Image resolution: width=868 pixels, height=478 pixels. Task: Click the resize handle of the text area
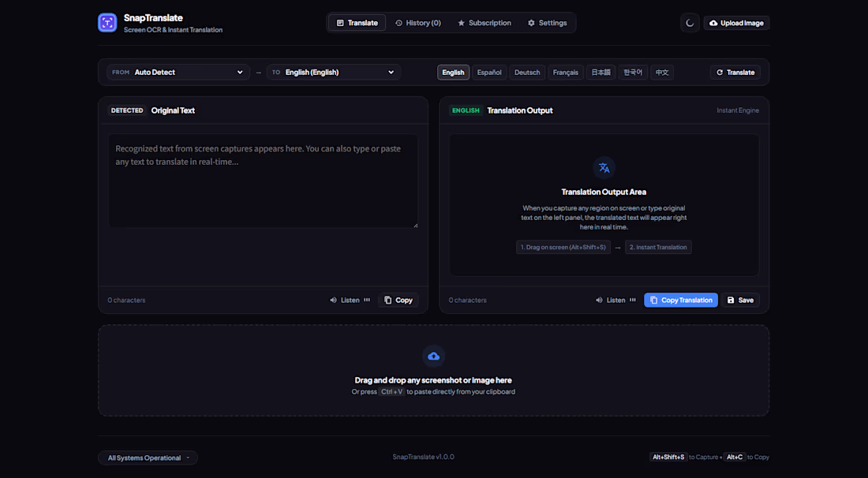[x=415, y=225]
